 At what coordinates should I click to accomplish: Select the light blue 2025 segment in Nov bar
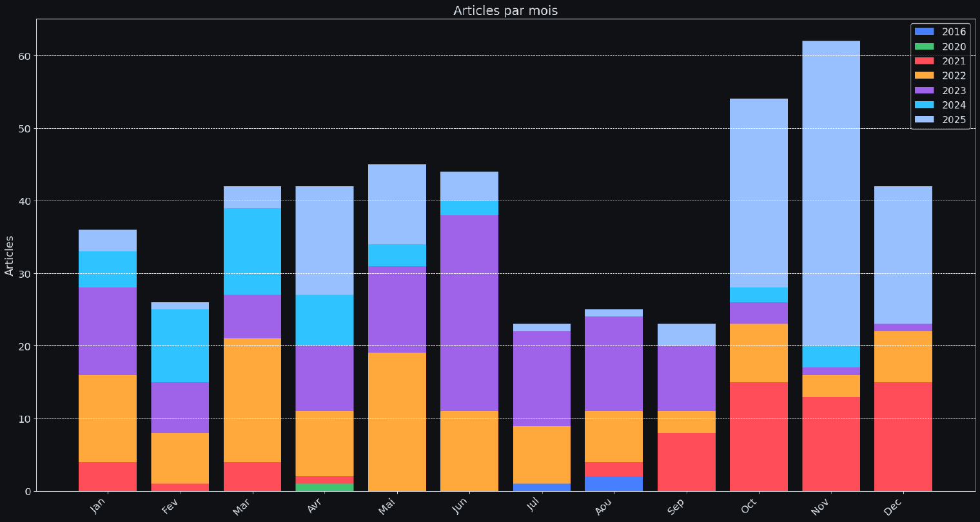coord(830,193)
